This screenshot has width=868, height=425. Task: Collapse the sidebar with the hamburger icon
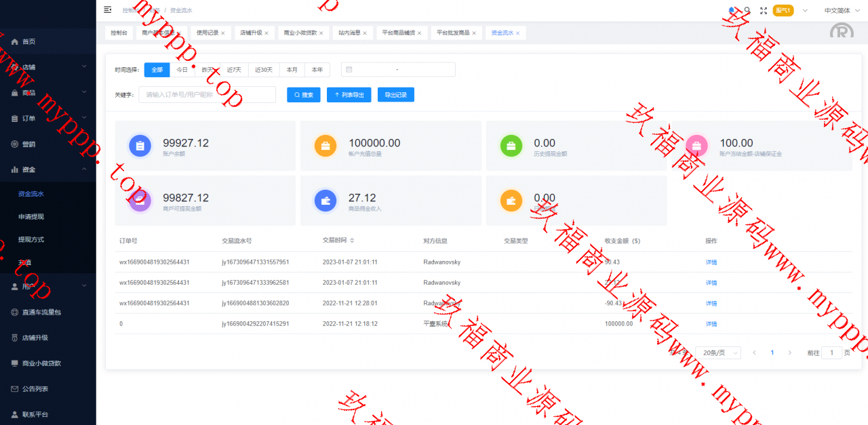click(x=108, y=9)
